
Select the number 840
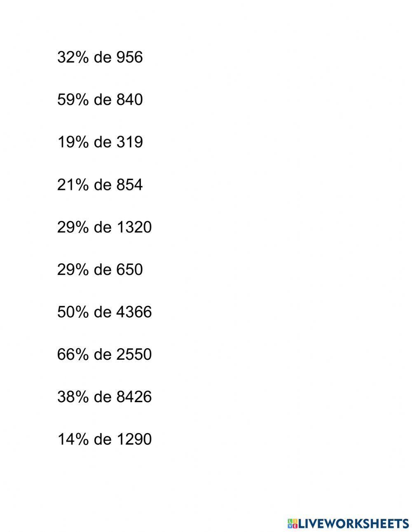[129, 100]
